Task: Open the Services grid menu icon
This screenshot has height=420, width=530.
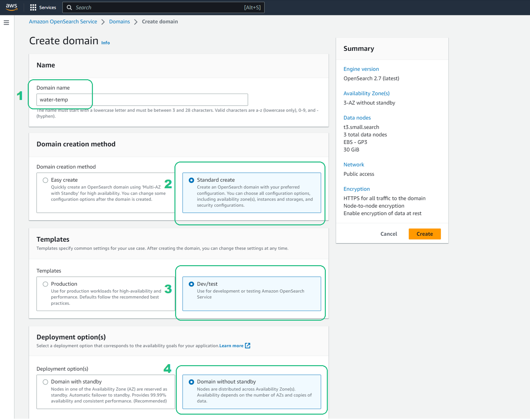Action: (33, 7)
